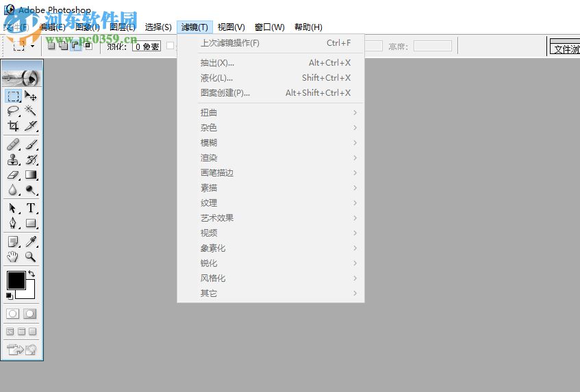Screen dimensions: 580x392
Task: Choose 上次滤镜操作(F) menu entry
Action: coord(270,43)
